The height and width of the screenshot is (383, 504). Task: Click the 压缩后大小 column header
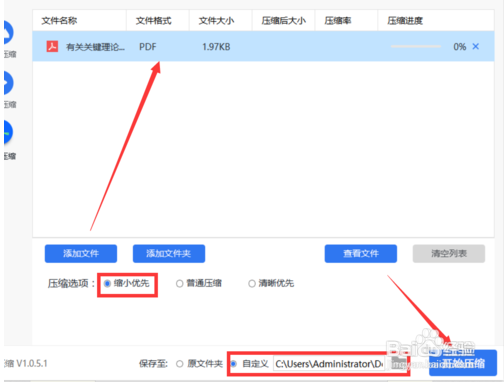point(283,21)
